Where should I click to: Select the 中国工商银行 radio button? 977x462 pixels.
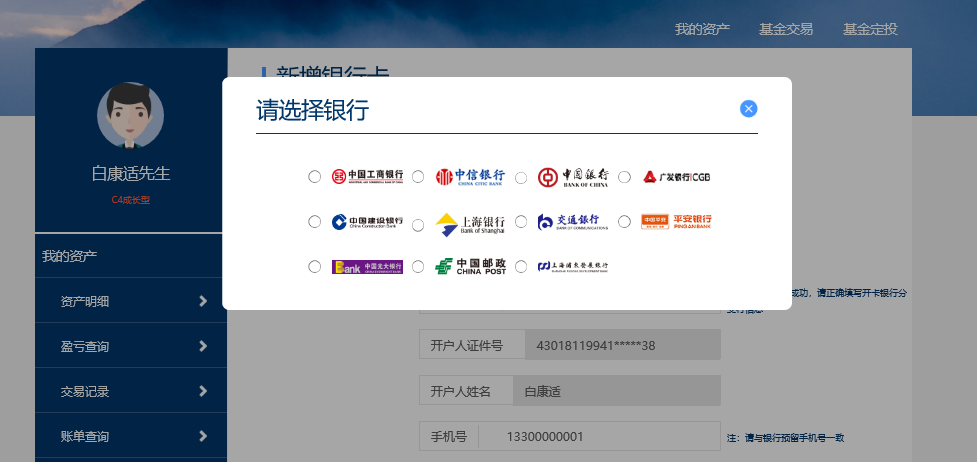(x=315, y=176)
